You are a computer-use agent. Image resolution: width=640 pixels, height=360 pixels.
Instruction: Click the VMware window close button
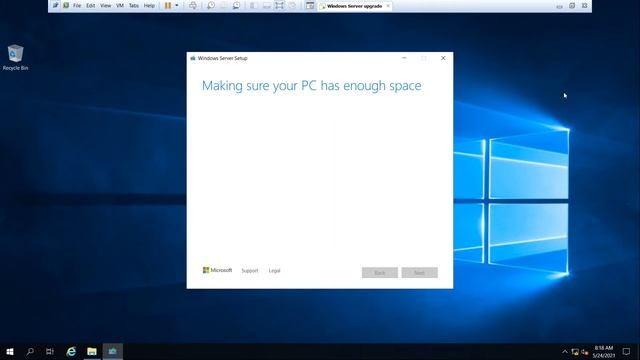coord(584,6)
